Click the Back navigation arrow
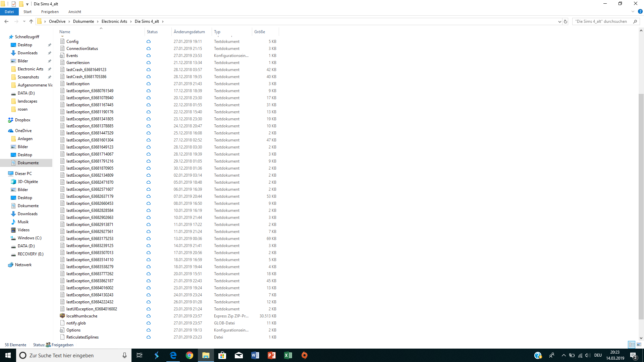 (x=6, y=21)
